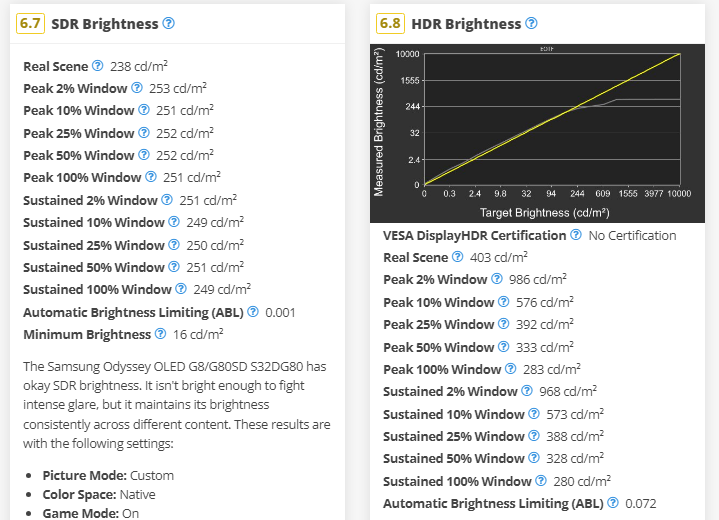Show help for HDR Peak 10% Window
This screenshot has width=719, height=520.
(x=503, y=302)
